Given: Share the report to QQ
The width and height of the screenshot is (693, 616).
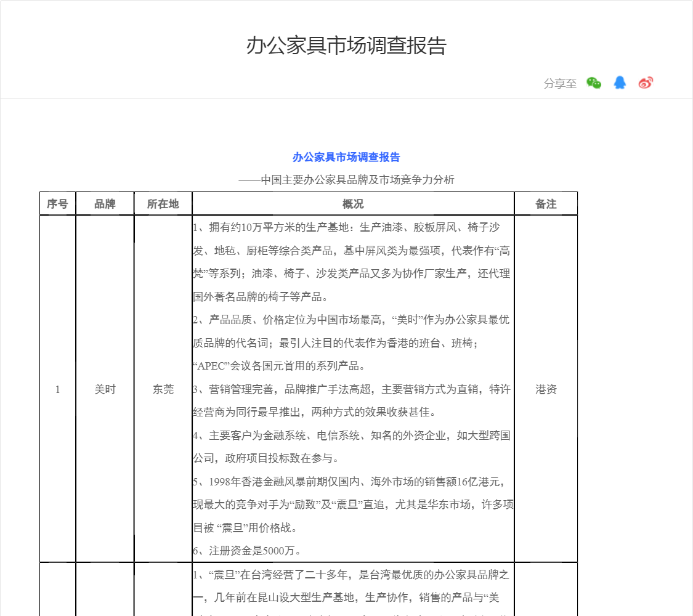Looking at the screenshot, I should tap(620, 83).
